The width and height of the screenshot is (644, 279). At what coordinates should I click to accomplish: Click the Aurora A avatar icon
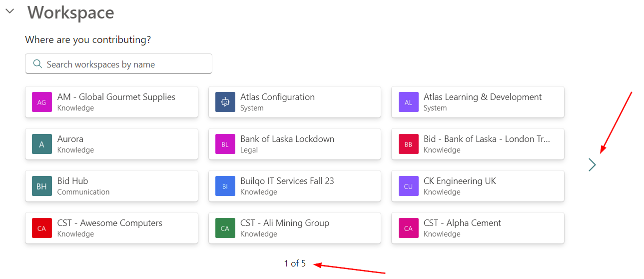tap(41, 144)
